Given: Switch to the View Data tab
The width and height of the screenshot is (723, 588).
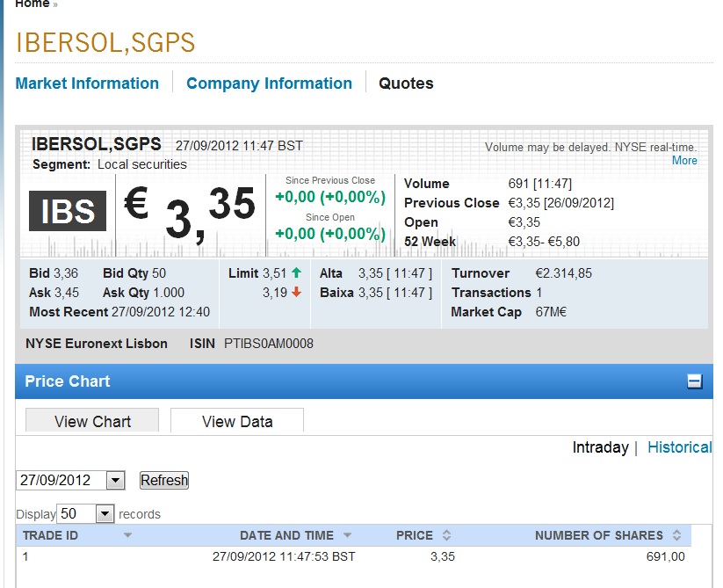Looking at the screenshot, I should [x=237, y=421].
